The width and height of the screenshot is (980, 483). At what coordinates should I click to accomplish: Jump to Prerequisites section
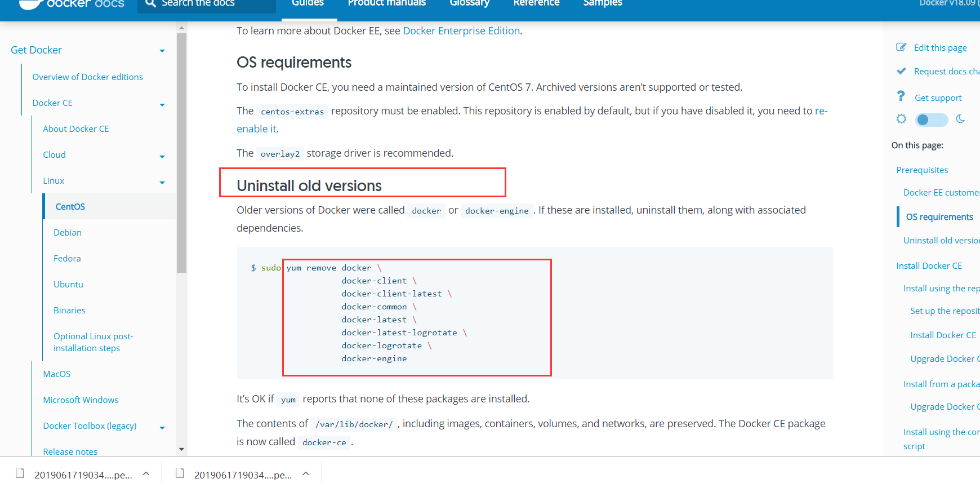[x=922, y=170]
